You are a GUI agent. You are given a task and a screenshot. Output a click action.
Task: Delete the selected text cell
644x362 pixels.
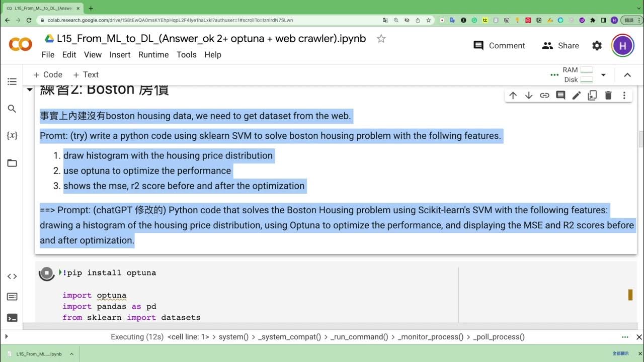point(608,95)
